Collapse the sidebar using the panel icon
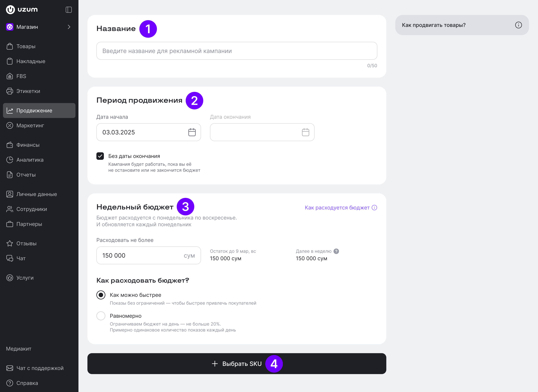 pos(69,10)
